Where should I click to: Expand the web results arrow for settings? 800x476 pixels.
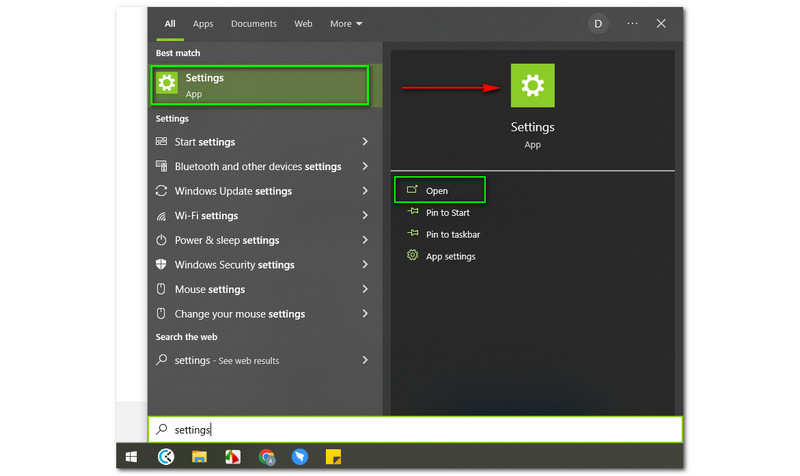tap(365, 360)
